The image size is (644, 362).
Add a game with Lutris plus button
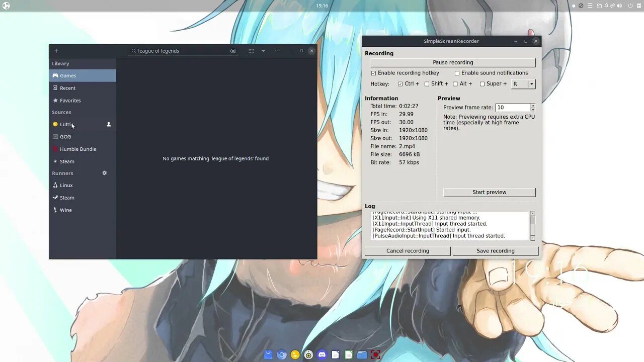coord(56,51)
